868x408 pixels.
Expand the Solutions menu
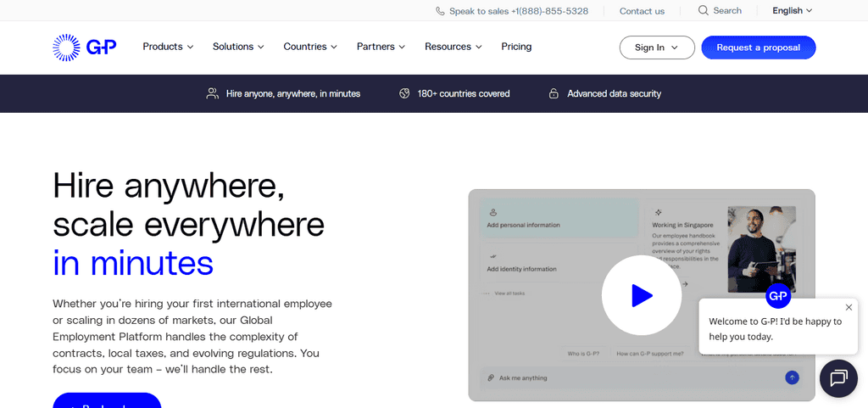[x=238, y=47]
